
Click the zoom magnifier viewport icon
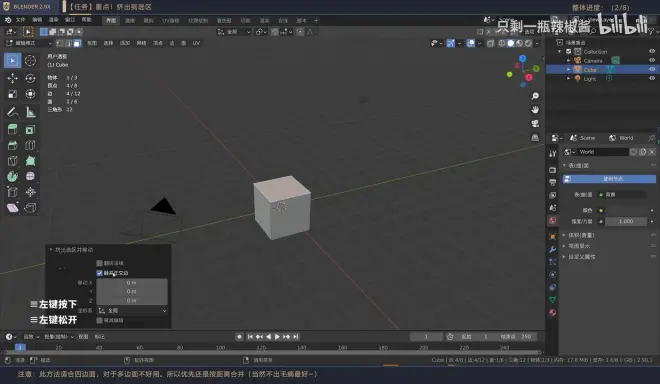[535, 96]
